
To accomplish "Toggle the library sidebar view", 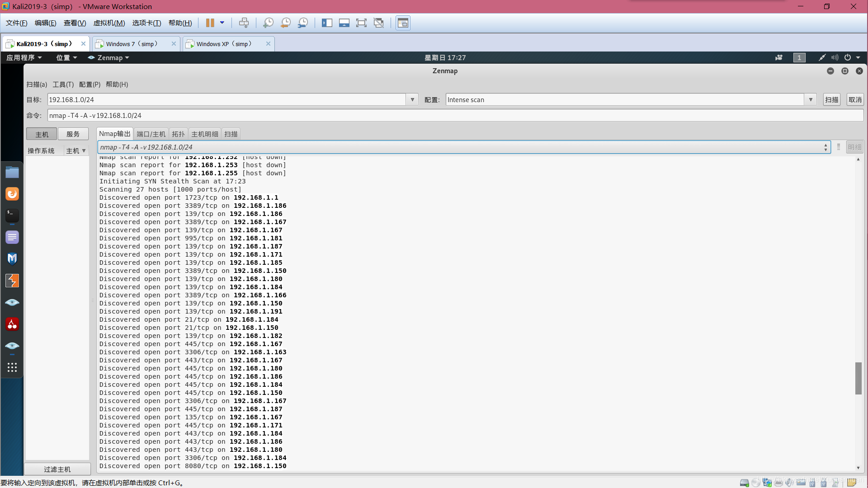I will coord(327,23).
